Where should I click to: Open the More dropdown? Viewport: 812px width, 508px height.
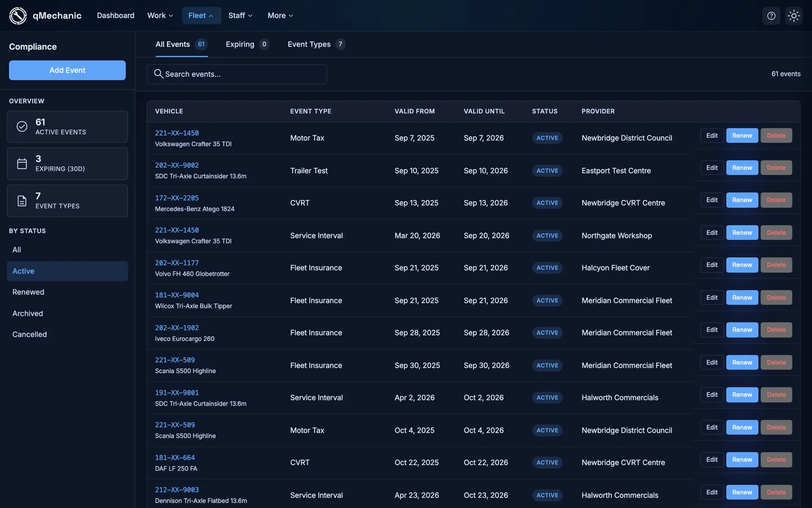pos(280,16)
